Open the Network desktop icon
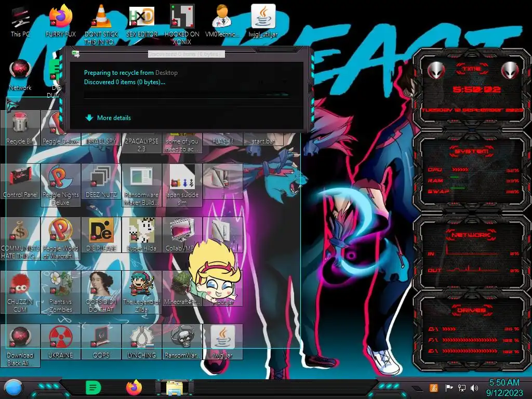This screenshot has height=399, width=532. coord(20,75)
